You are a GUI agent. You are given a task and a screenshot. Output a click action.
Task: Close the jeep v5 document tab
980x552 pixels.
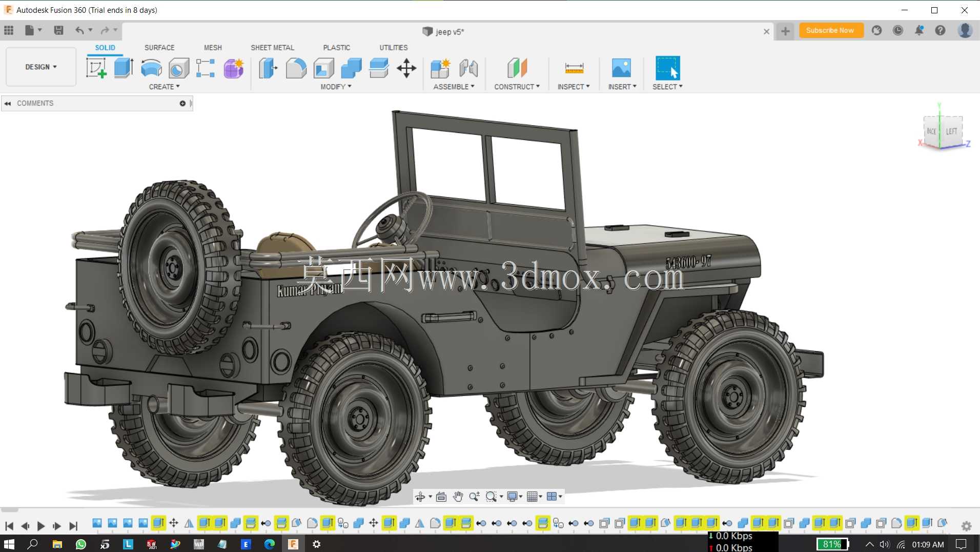tap(766, 31)
